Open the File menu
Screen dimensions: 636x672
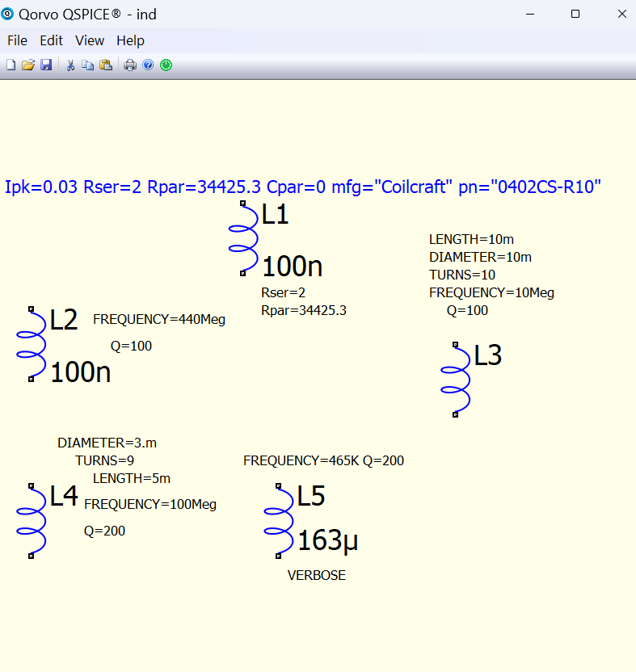tap(17, 40)
